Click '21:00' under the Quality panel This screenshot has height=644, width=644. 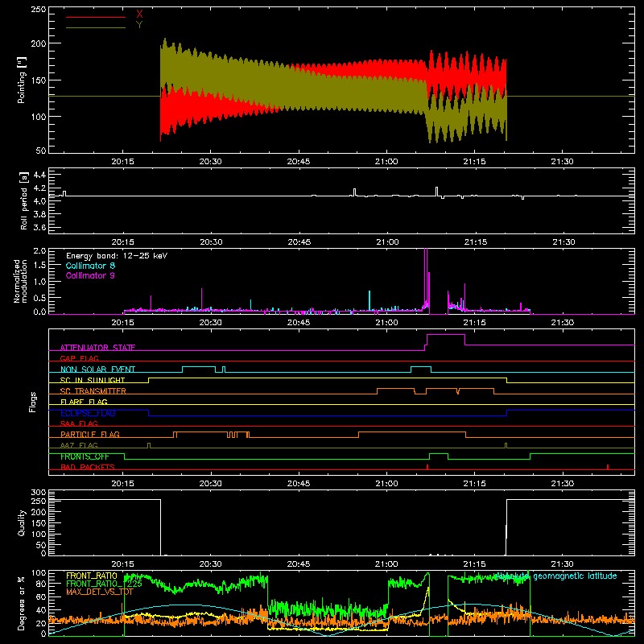coord(386,564)
